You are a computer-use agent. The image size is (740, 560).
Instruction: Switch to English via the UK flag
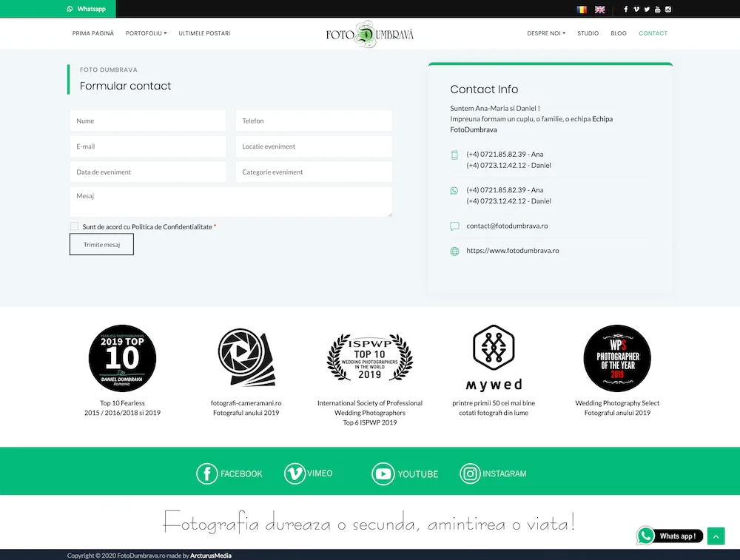coord(600,10)
